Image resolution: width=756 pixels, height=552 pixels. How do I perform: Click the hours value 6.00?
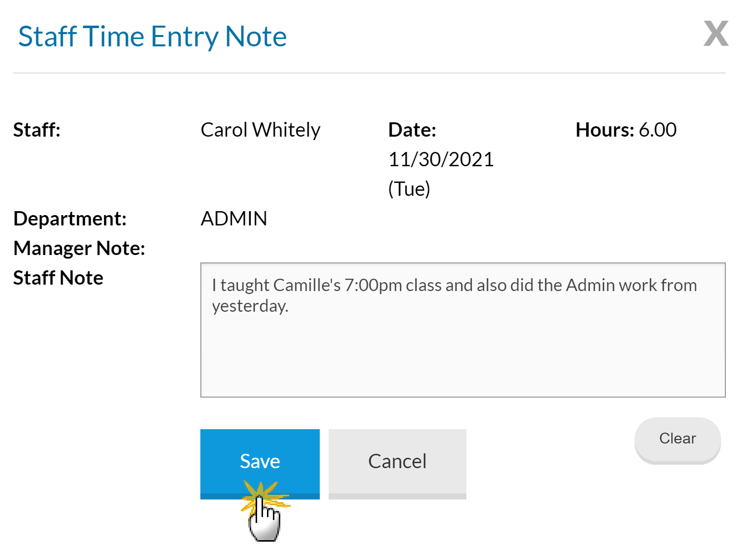[x=658, y=130]
